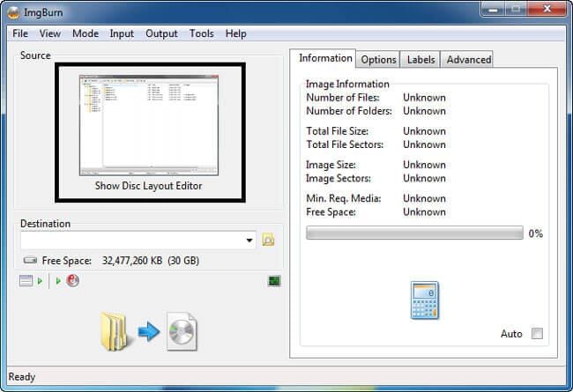The image size is (573, 392).
Task: Minimize the ImgBurn window
Action: click(x=493, y=9)
